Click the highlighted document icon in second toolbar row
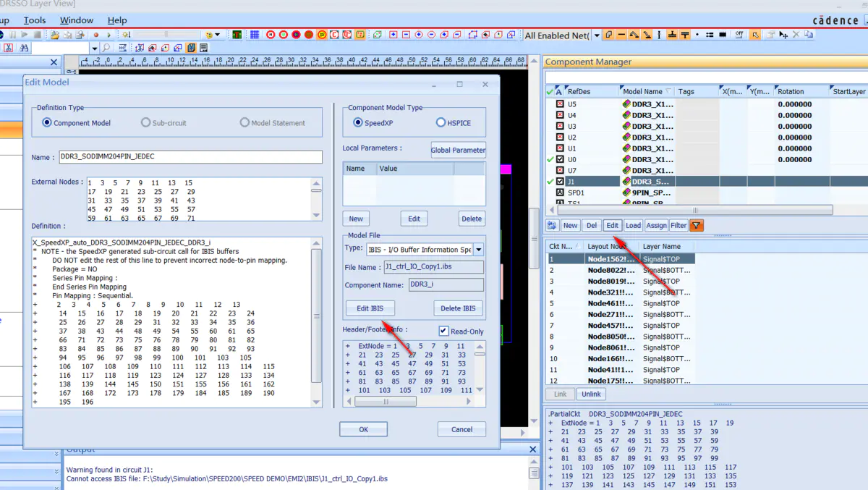 click(191, 48)
